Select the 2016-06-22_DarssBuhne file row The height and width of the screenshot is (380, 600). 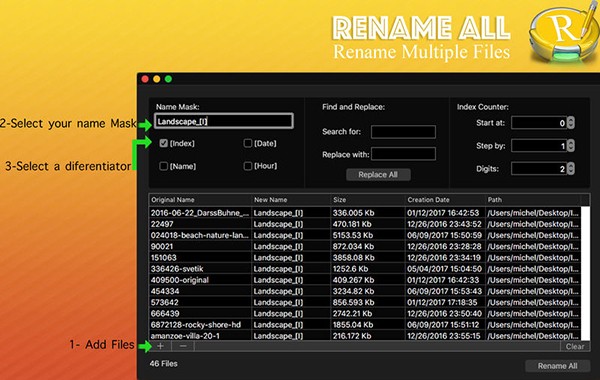[x=365, y=213]
